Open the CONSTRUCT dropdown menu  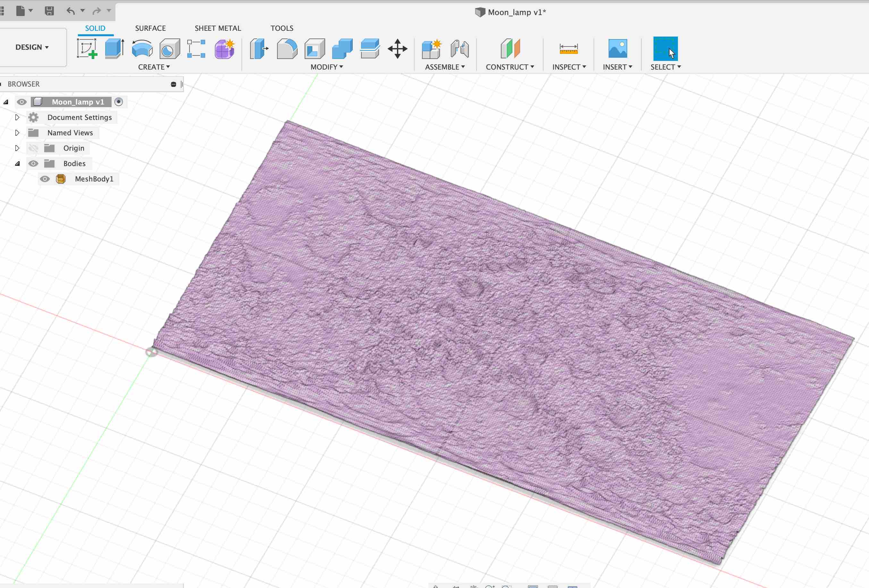pyautogui.click(x=510, y=67)
